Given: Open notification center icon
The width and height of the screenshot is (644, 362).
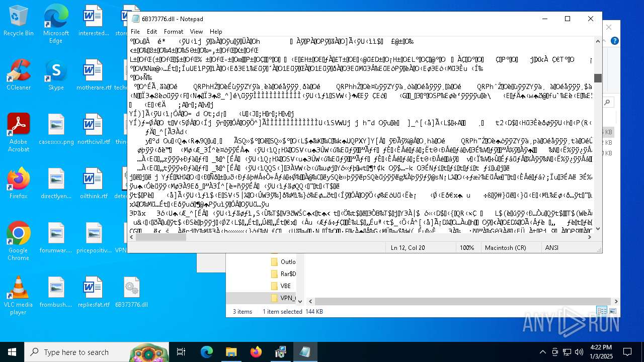Looking at the screenshot, I should [x=627, y=352].
